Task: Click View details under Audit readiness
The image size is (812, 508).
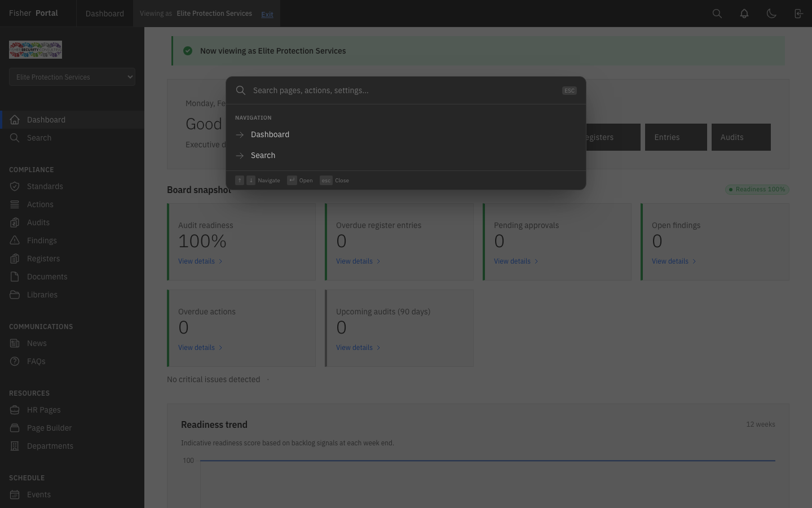Action: coord(200,261)
